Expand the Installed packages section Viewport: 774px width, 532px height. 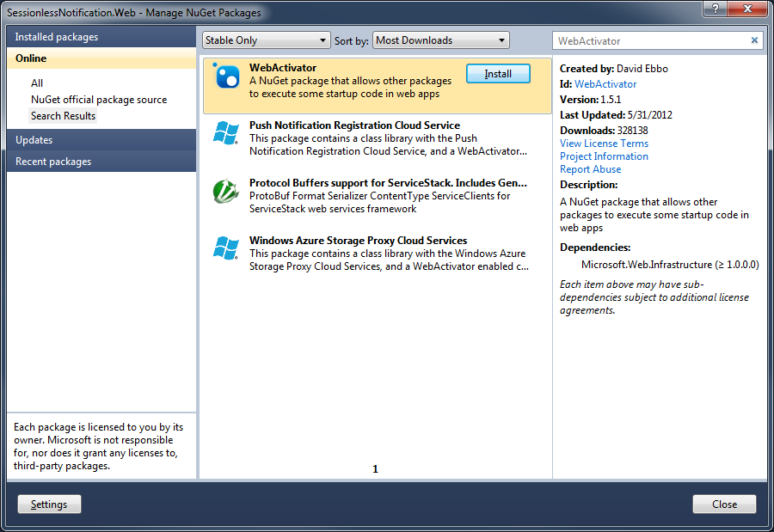click(101, 37)
